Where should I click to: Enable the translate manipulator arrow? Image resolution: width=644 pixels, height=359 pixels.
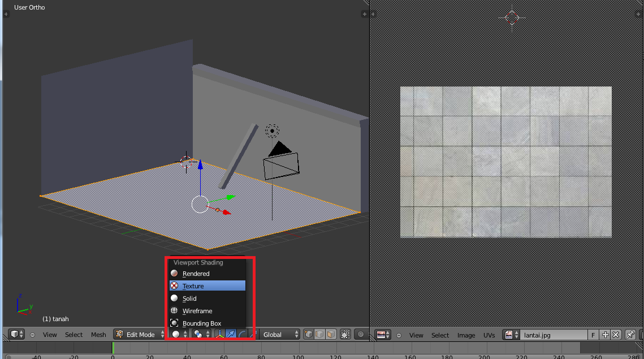point(231,334)
